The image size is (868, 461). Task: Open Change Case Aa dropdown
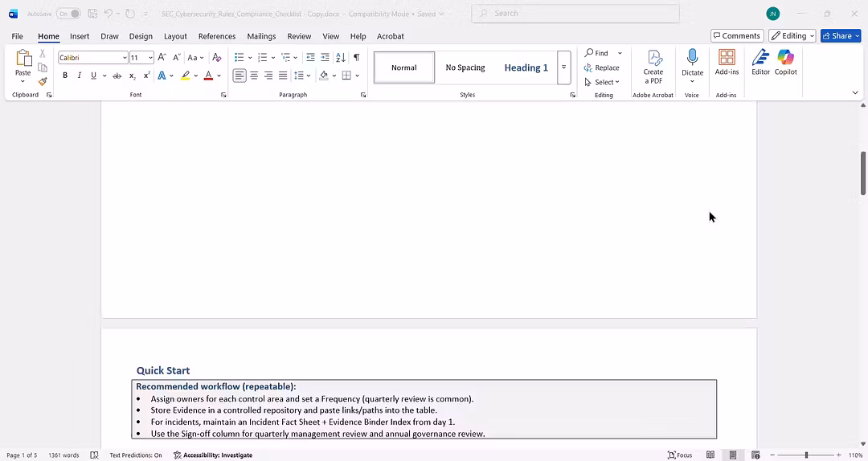coord(195,58)
